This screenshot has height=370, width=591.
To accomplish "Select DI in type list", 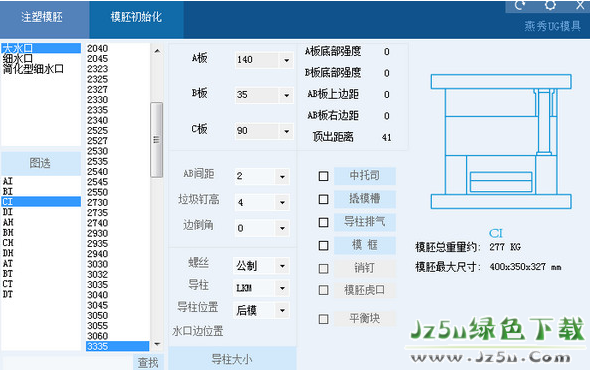I will pyautogui.click(x=41, y=212).
